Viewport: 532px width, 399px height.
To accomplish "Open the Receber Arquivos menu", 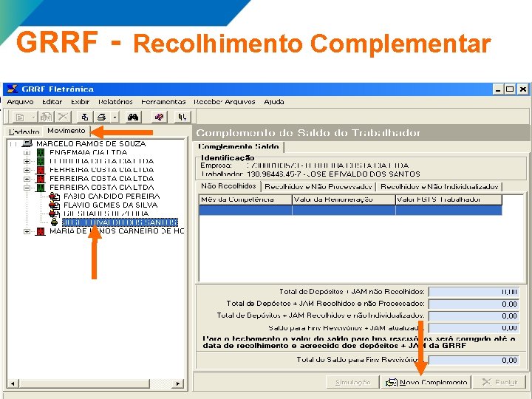I will pyautogui.click(x=225, y=102).
